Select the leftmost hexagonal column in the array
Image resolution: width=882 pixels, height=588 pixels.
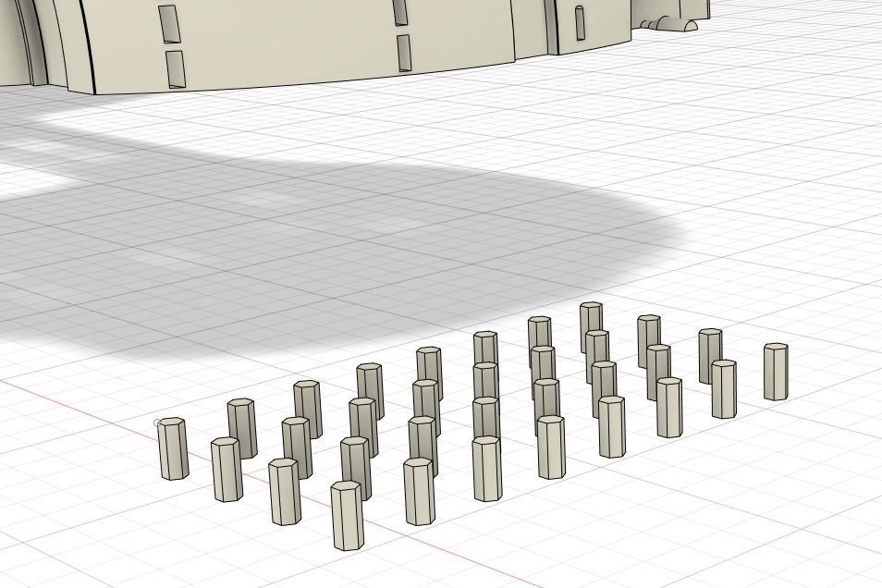[173, 448]
